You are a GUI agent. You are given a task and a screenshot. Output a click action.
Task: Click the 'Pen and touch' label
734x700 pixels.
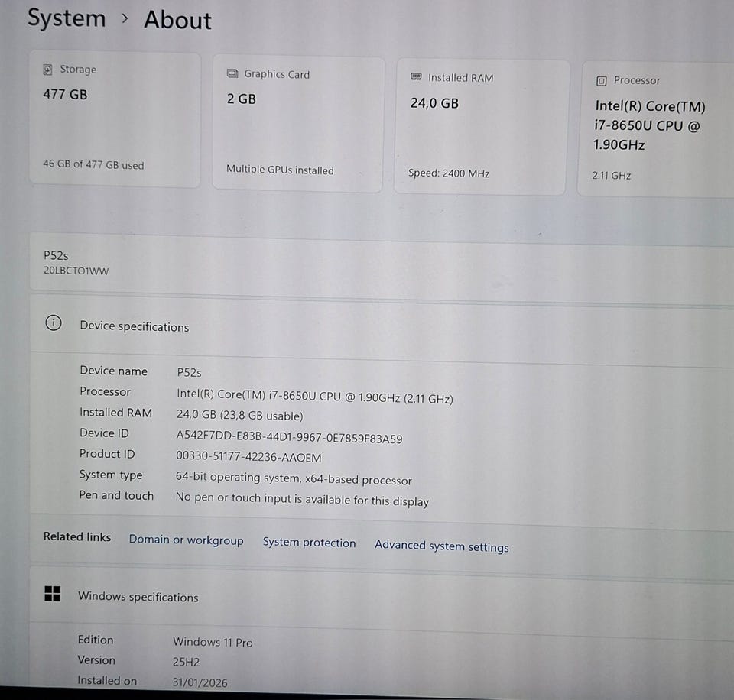coord(116,495)
